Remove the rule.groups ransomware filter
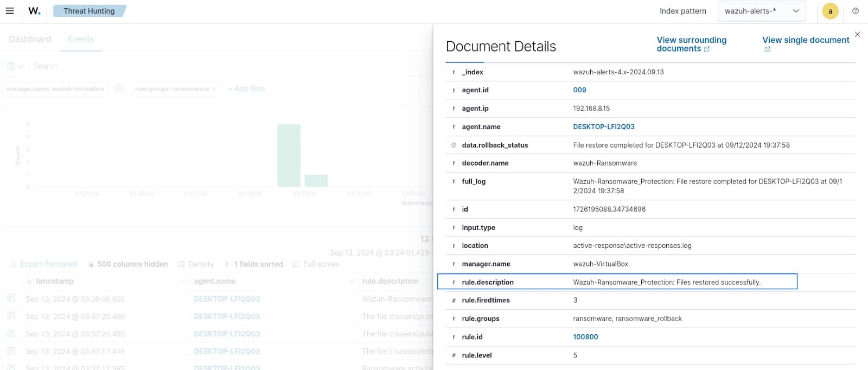The image size is (868, 370). coord(214,89)
